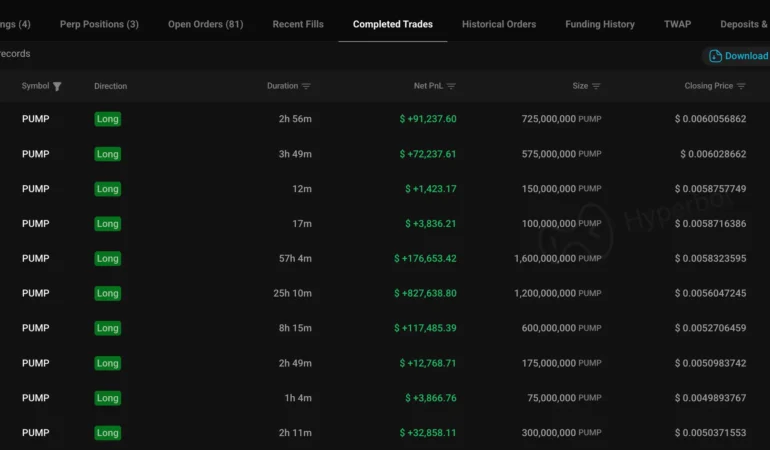770x450 pixels.
Task: Open the TWAP tab
Action: point(678,24)
